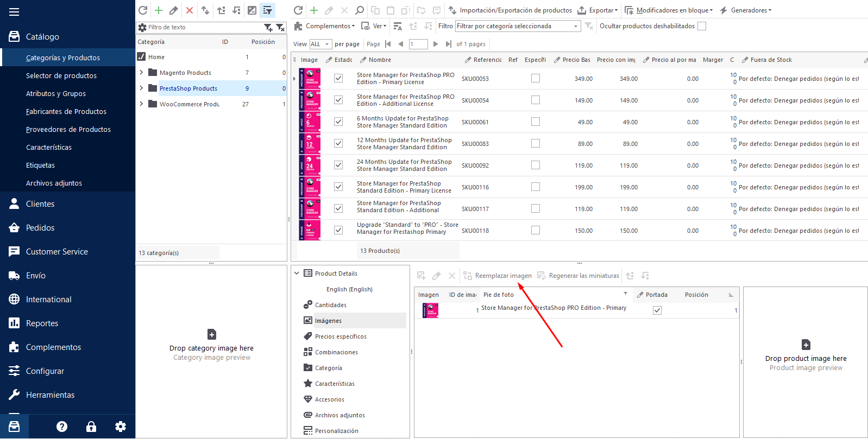Open the hamburger menu in the sidebar
The image size is (868, 439).
tap(14, 12)
